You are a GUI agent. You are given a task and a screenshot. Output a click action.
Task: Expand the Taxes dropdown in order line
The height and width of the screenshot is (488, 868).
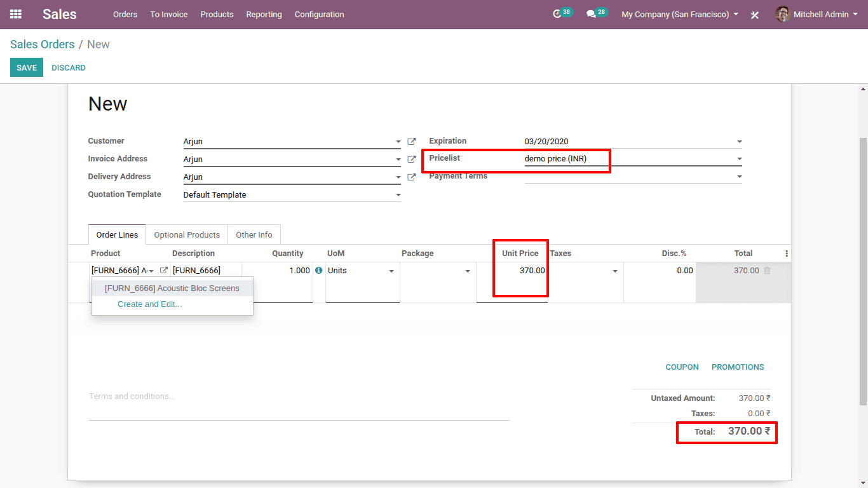point(615,271)
